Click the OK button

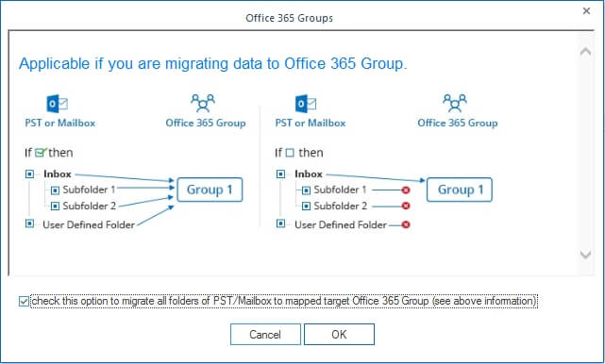(x=339, y=335)
